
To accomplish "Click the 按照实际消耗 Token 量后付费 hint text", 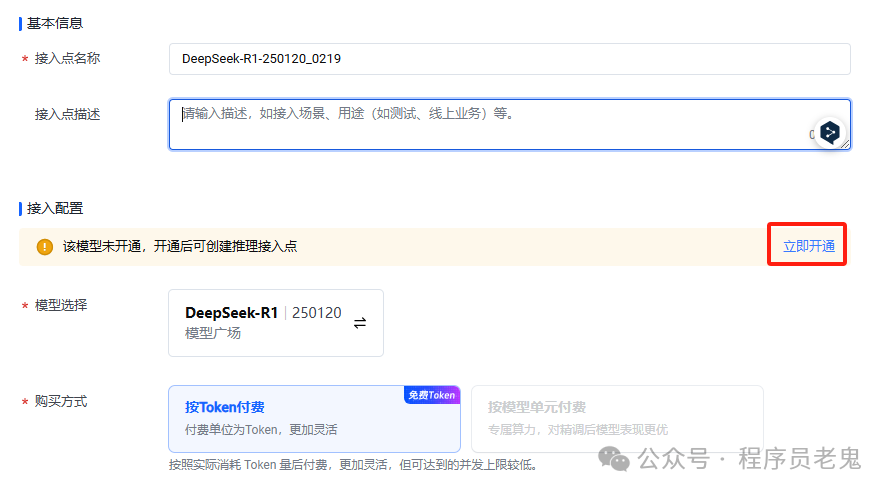I will pos(352,465).
